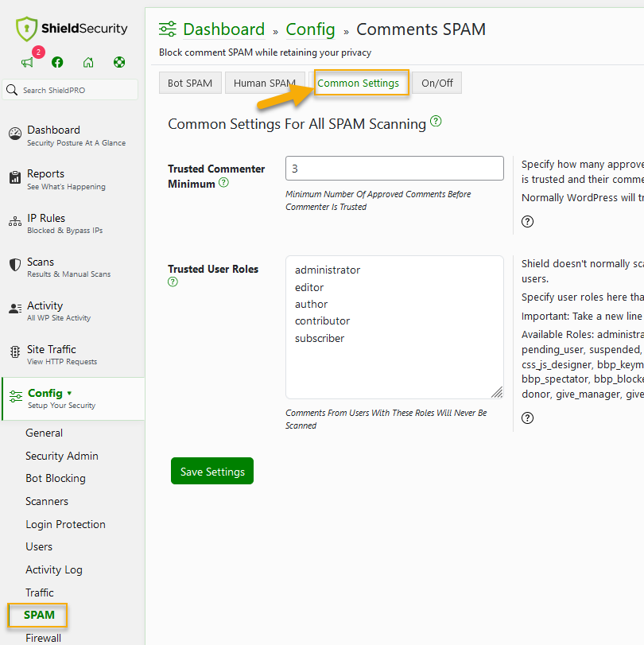The height and width of the screenshot is (645, 644).
Task: Click black question icon in Trusted Roles description
Action: pyautogui.click(x=528, y=418)
